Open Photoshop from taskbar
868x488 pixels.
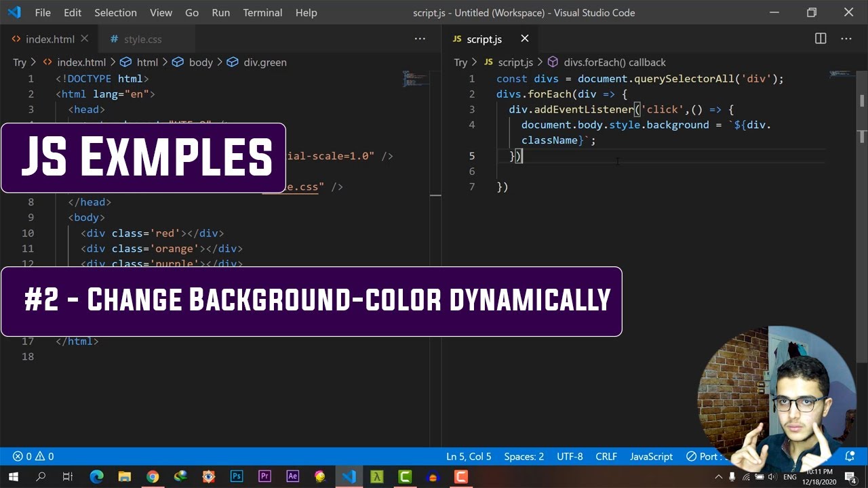tap(237, 476)
